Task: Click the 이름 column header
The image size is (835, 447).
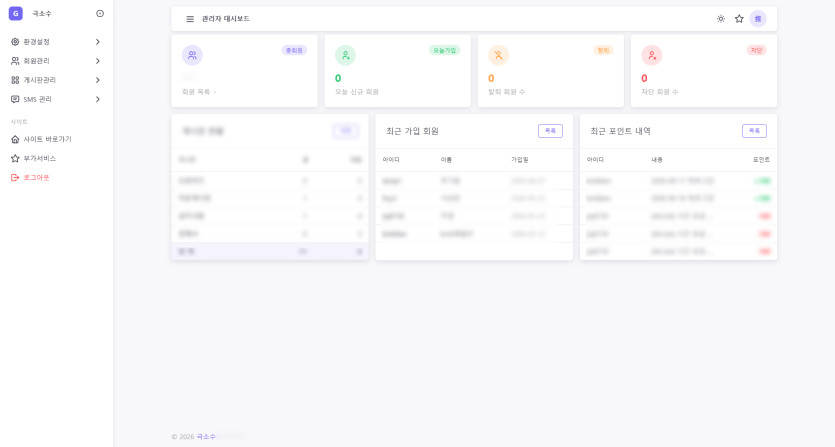Action: coord(446,160)
